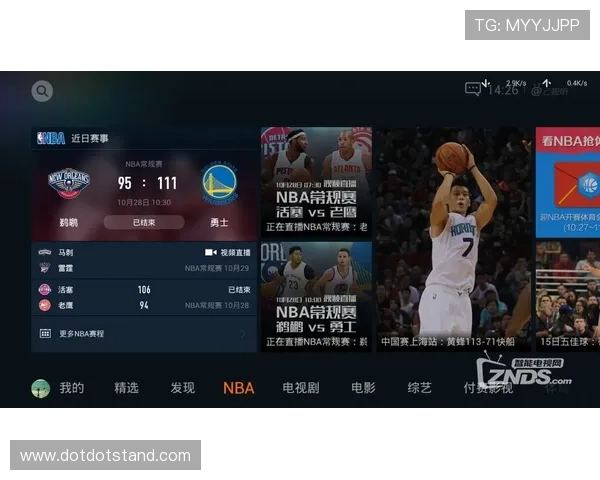
Task: Switch to the 发现 tab
Action: [182, 388]
